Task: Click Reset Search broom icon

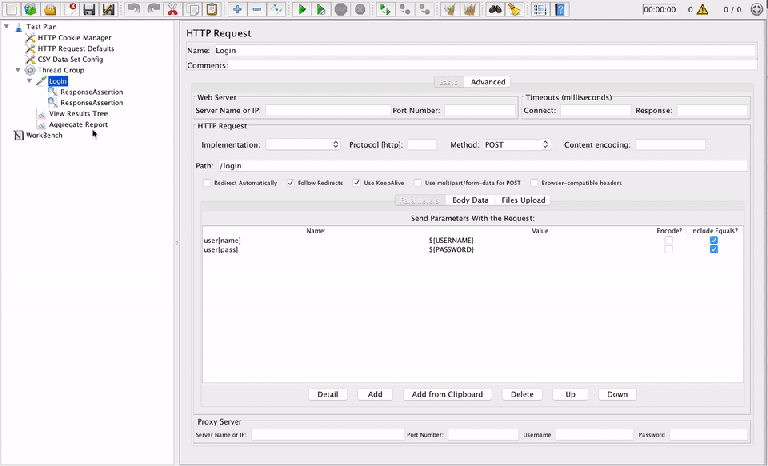Action: (514, 9)
